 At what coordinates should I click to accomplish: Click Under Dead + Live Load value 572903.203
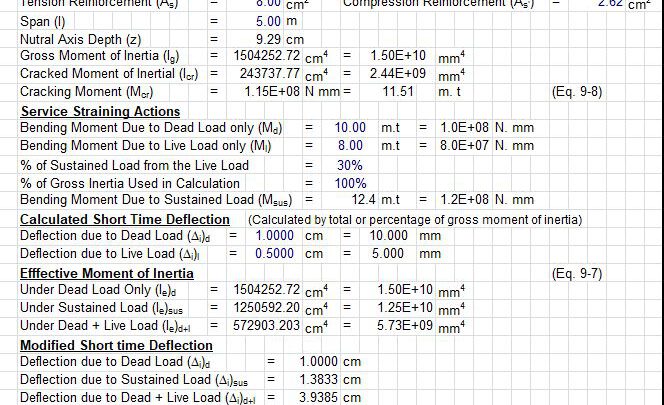pyautogui.click(x=266, y=325)
